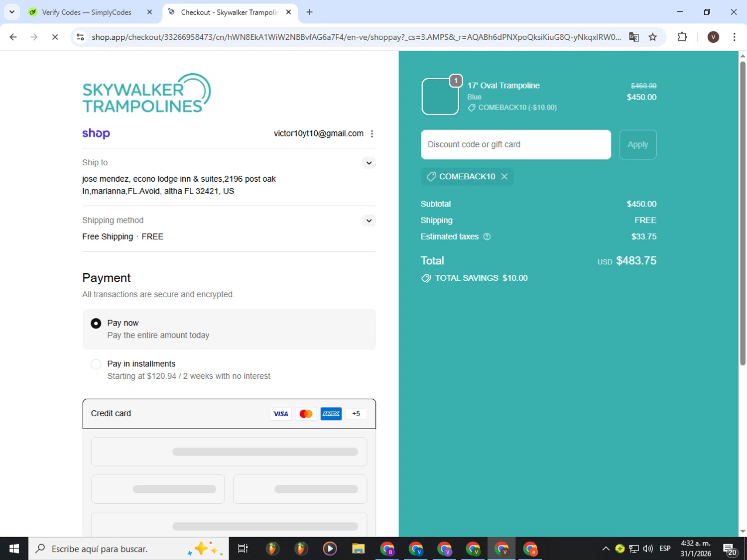Open the volume control in tray
Viewport: 747px width, 560px height.
click(648, 549)
